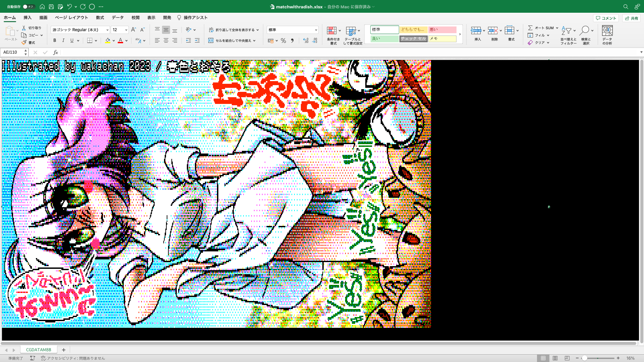Increase indent

click(197, 41)
